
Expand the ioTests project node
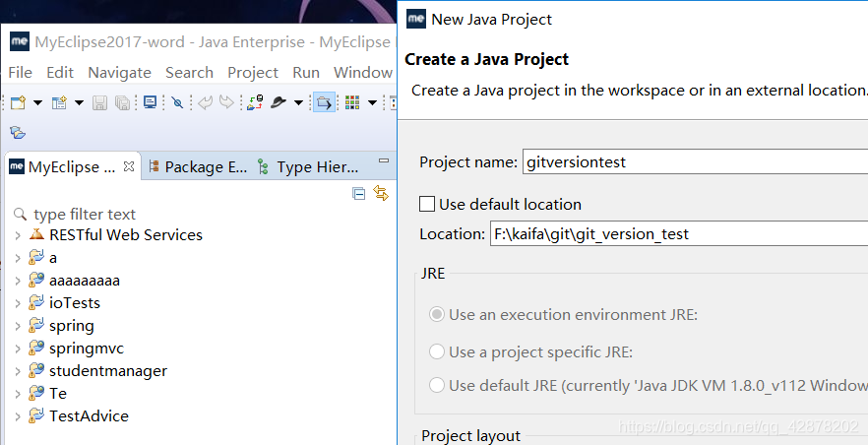coord(19,303)
